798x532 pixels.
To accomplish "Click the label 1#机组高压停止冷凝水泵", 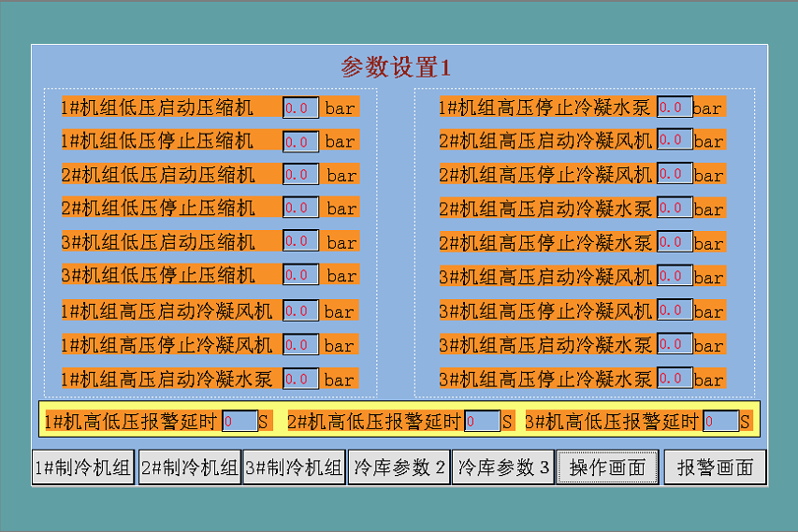I will click(x=545, y=108).
